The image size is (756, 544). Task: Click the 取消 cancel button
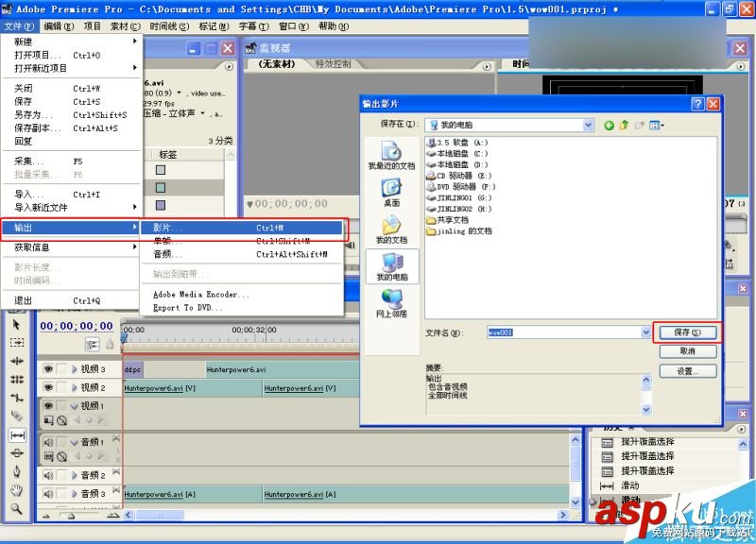(x=687, y=351)
